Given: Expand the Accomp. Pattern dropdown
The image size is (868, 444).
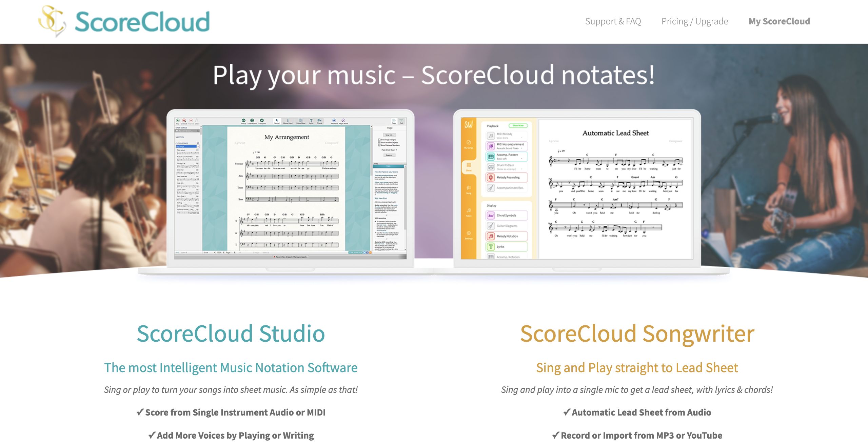Looking at the screenshot, I should click(522, 159).
